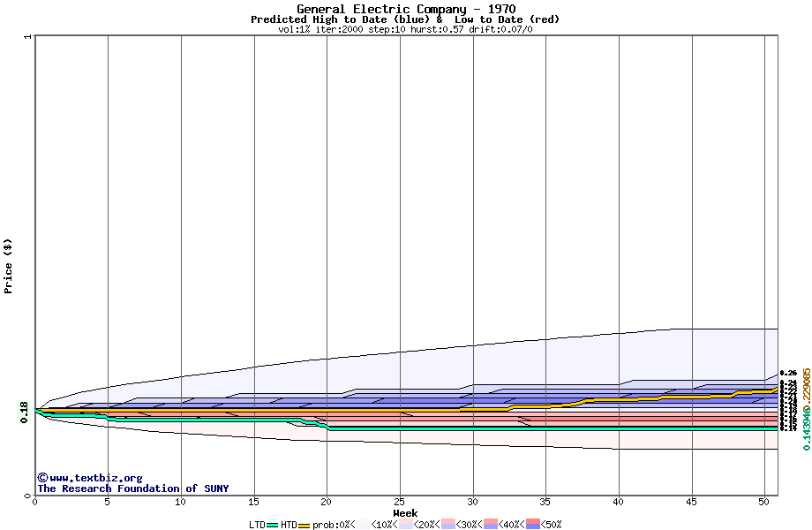This screenshot has width=812, height=530.
Task: Click the x-axis tick label '5'
Action: 107,502
